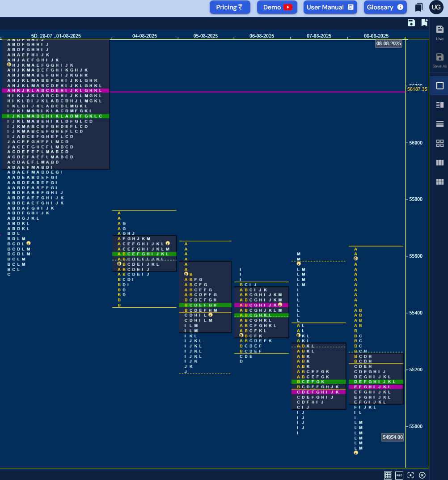Click the Save As sidebar icon
The width and height of the screenshot is (448, 480).
(440, 60)
